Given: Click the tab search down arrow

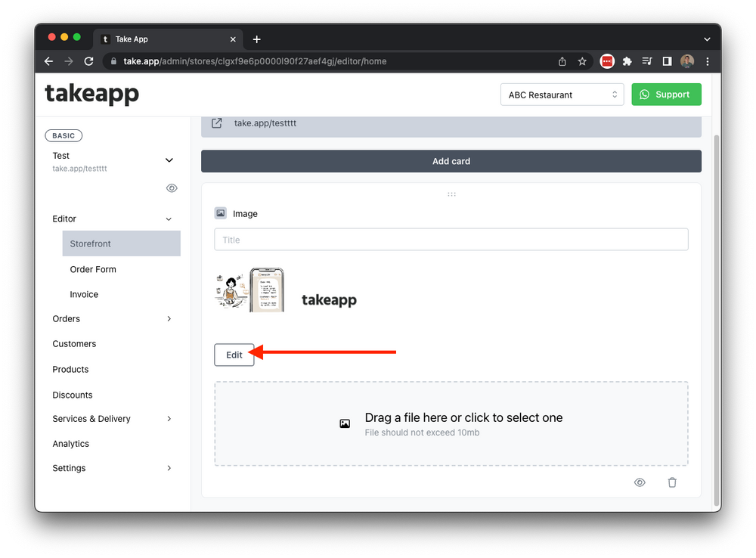Looking at the screenshot, I should (707, 39).
